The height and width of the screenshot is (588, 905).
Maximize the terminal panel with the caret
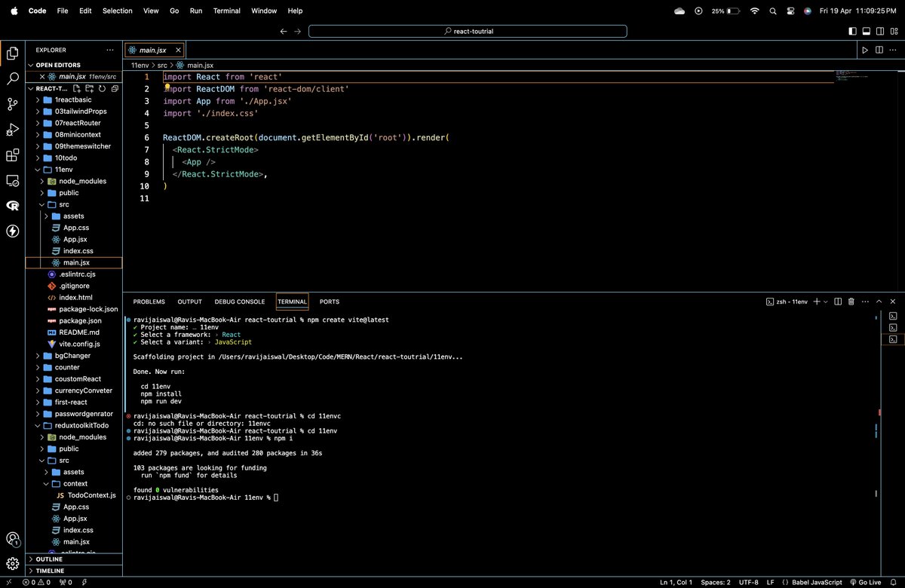tap(879, 302)
